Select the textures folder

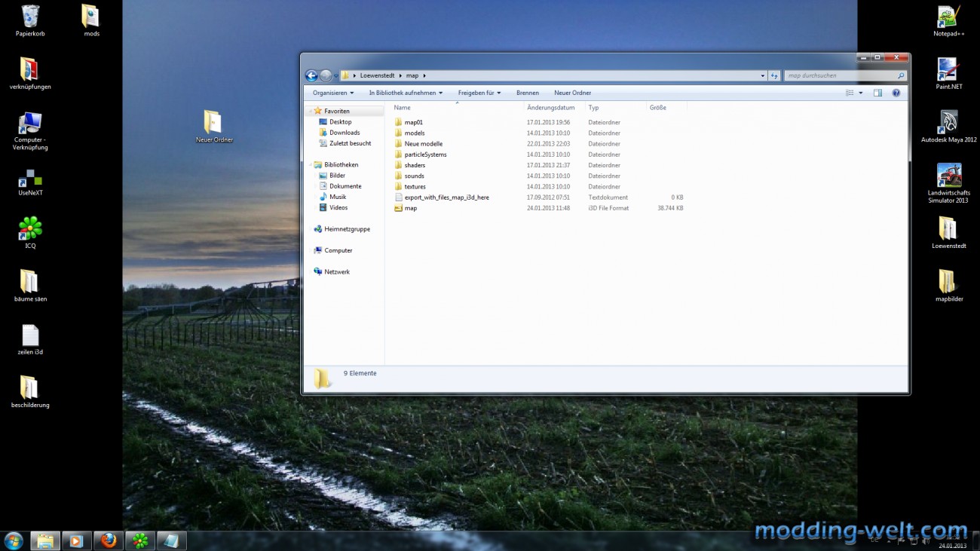(409, 186)
